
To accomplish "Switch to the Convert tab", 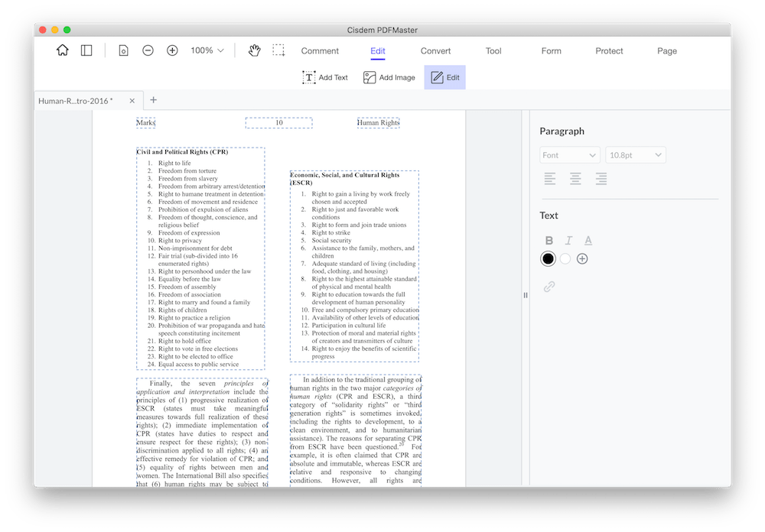I will click(435, 50).
